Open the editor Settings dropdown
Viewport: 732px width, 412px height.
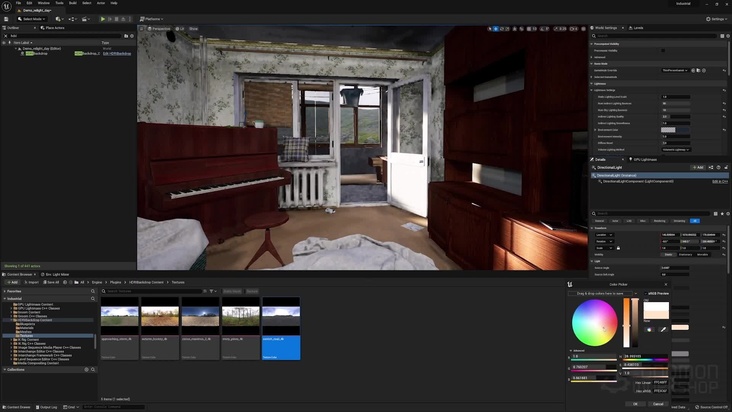click(717, 19)
